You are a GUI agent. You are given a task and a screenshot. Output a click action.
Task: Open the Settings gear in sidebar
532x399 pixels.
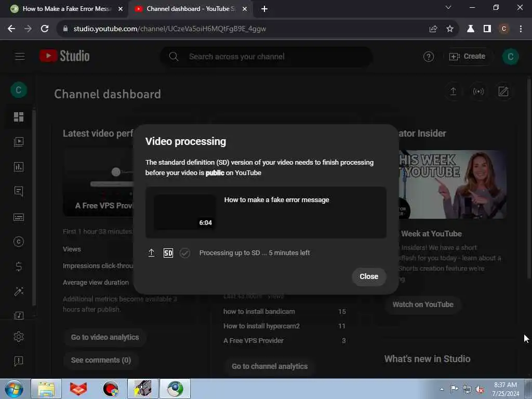19,337
